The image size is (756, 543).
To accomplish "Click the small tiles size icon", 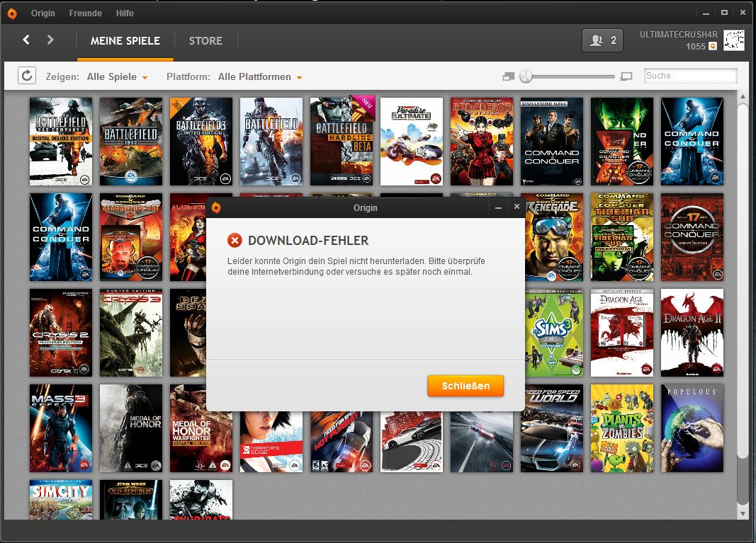I will [x=509, y=76].
